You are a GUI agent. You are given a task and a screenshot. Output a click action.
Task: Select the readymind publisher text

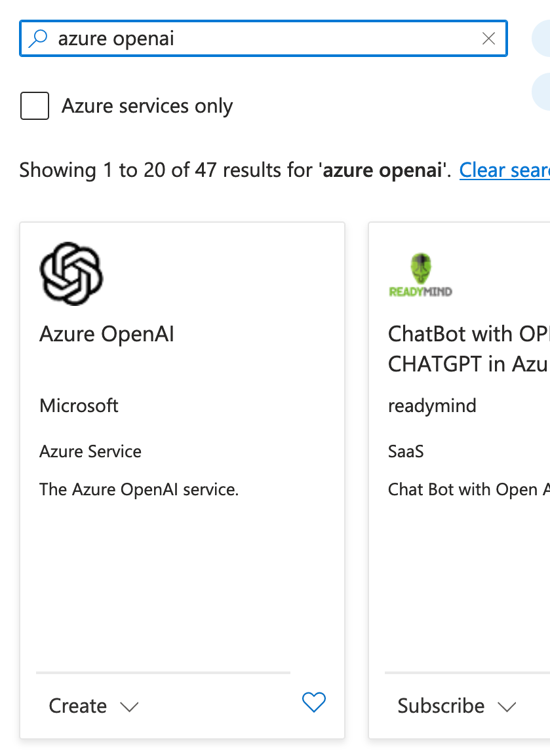point(432,406)
